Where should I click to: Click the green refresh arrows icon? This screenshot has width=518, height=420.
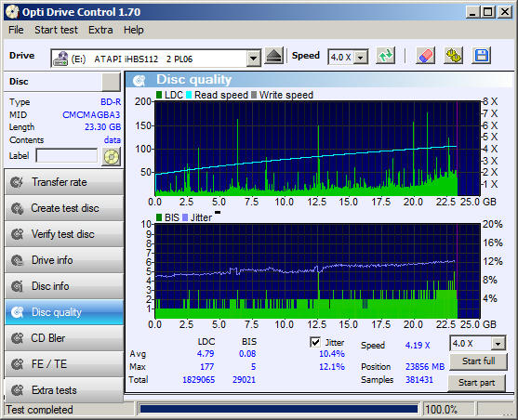(x=386, y=56)
